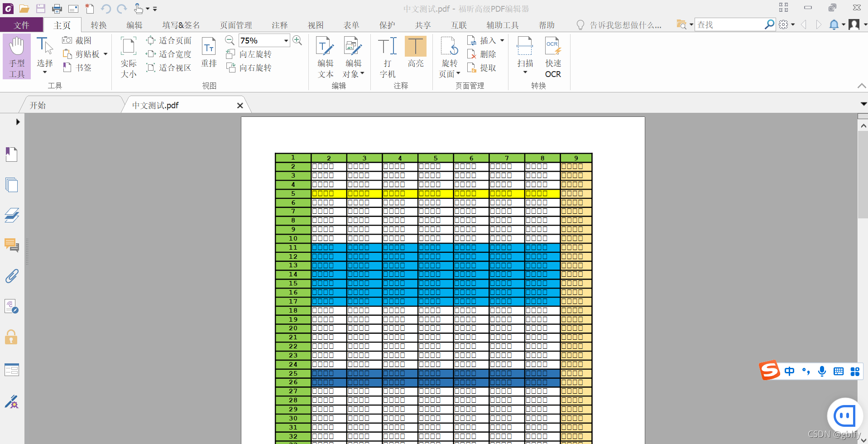The height and width of the screenshot is (444, 868).
Task: Rotate view right (向右旋转)
Action: tap(249, 68)
